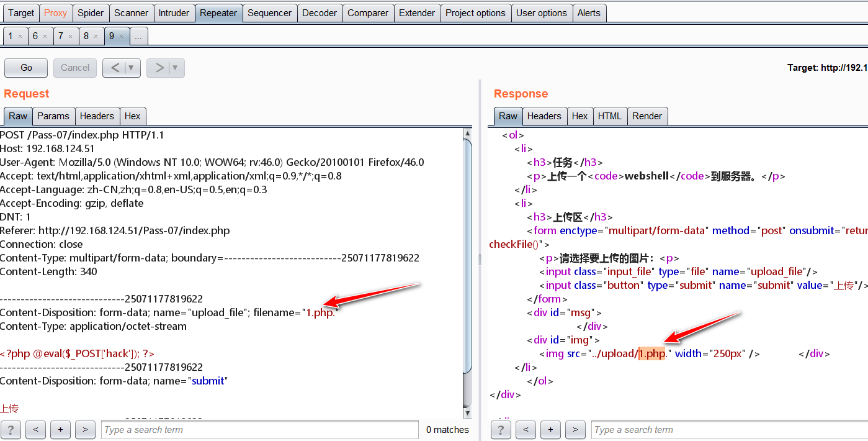Select Repeater sub-tab 1
Image resolution: width=868 pixels, height=441 pixels.
(x=11, y=36)
